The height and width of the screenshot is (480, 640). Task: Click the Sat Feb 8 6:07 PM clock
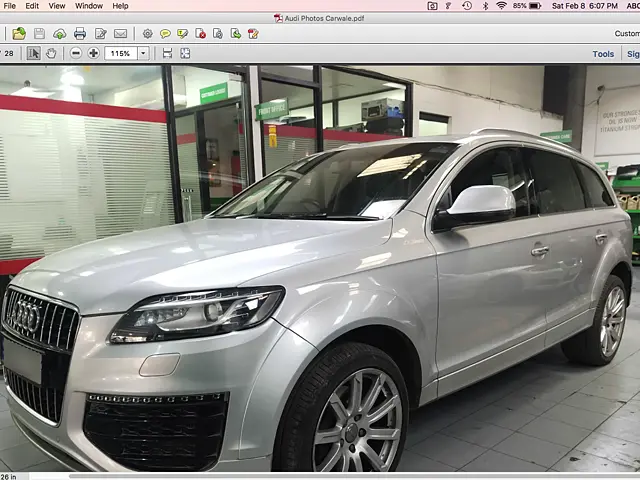coord(585,6)
